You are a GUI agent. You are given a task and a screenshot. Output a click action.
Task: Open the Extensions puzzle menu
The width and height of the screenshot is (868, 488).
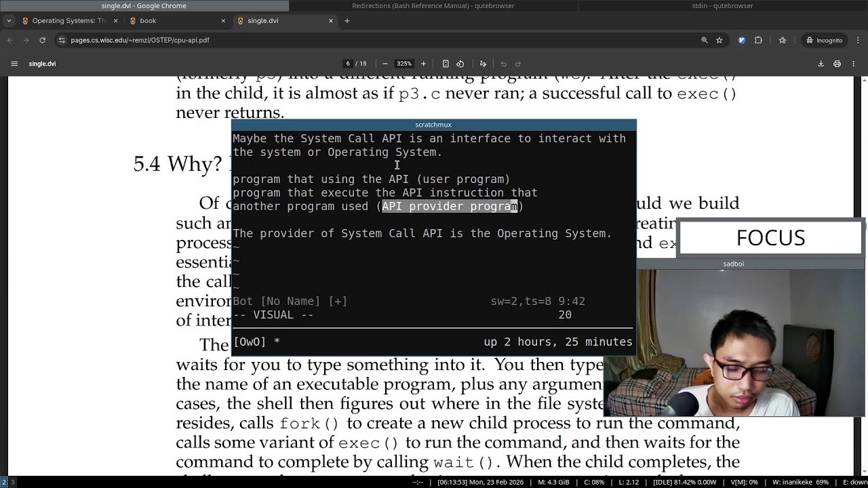click(x=758, y=40)
